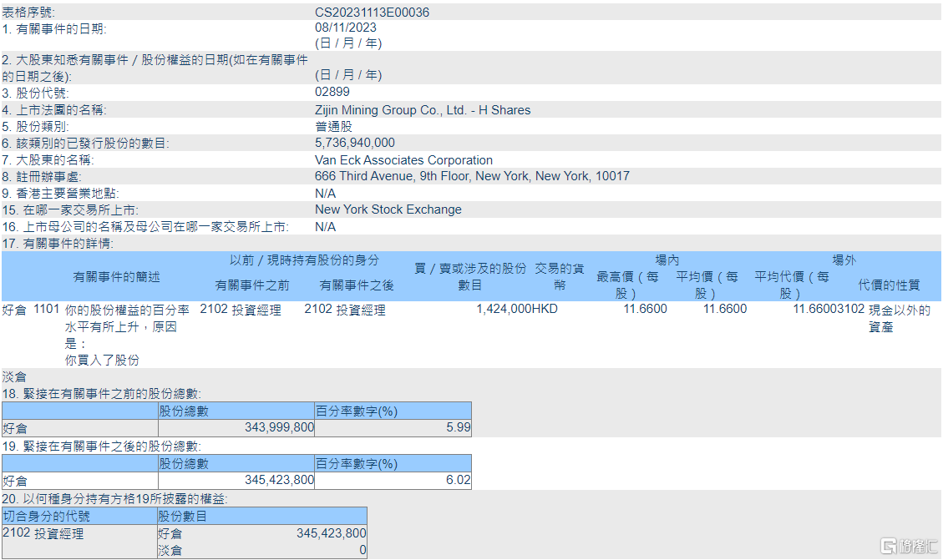Click label 17. 有關事件的詳情
Viewport: 943px width, 560px height.
pyautogui.click(x=58, y=244)
